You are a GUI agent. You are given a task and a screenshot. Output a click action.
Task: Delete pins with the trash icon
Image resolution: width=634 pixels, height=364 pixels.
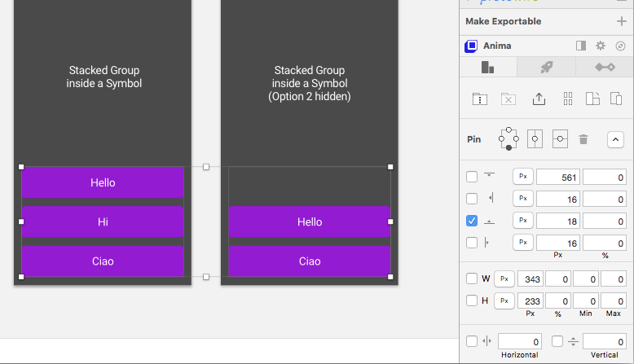583,139
